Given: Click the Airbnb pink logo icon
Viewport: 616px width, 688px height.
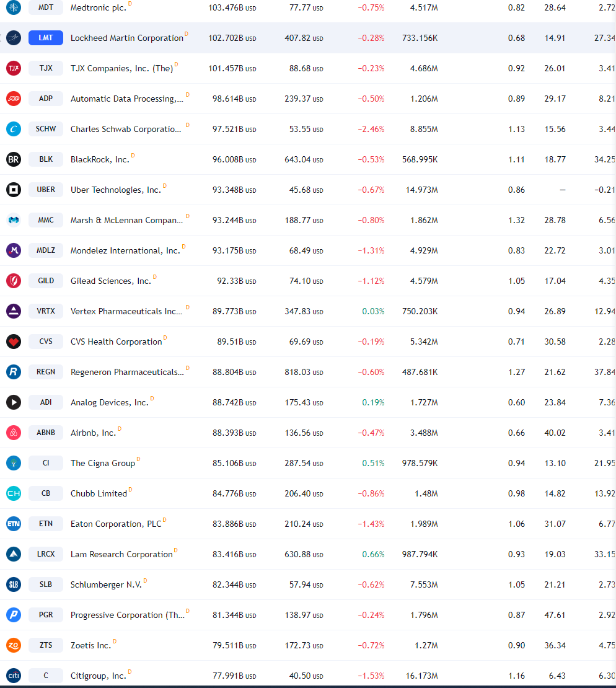Looking at the screenshot, I should coord(14,433).
